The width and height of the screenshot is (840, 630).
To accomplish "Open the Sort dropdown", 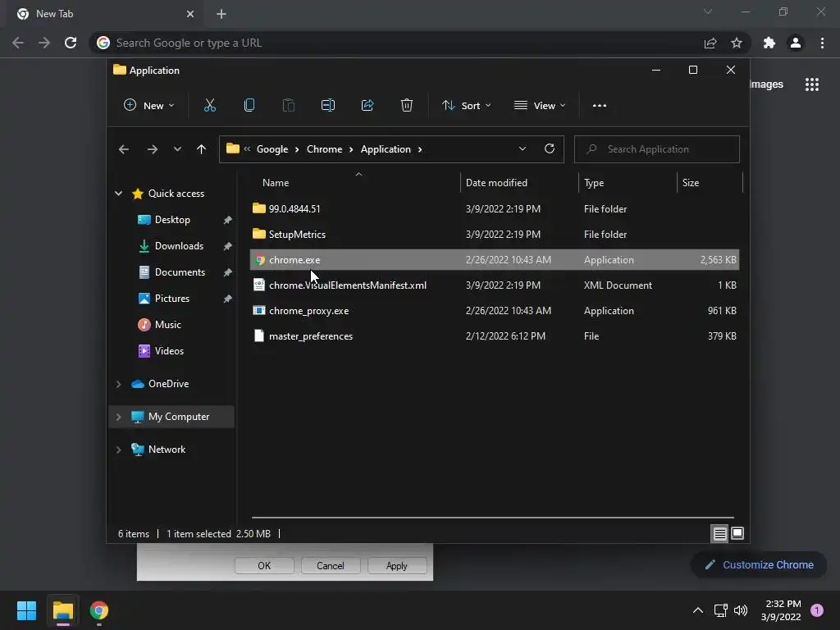I will (466, 106).
